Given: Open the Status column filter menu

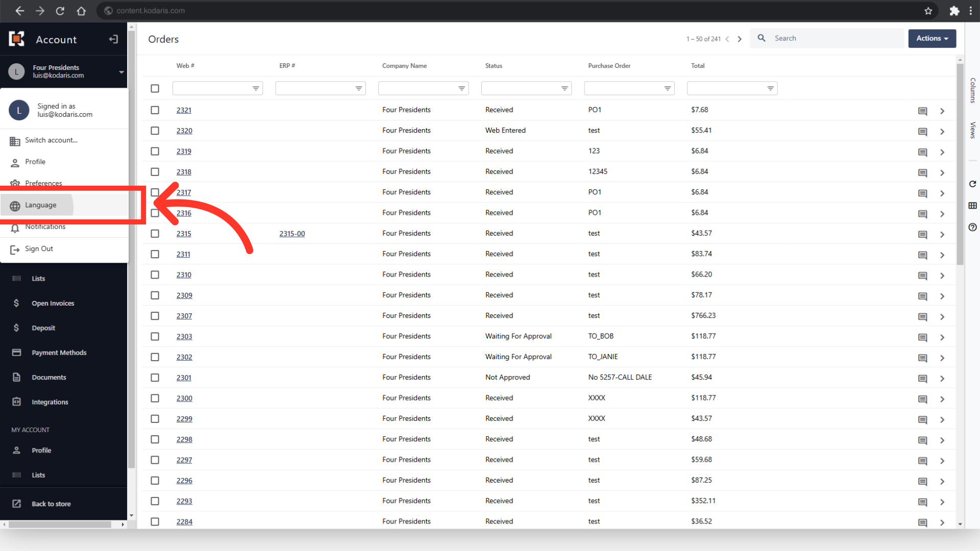Looking at the screenshot, I should click(x=564, y=88).
